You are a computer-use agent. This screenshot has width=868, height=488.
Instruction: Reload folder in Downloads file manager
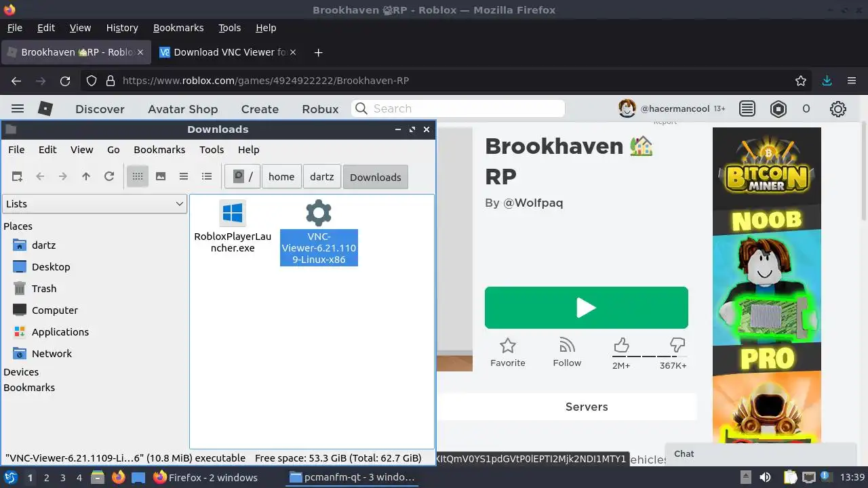click(x=109, y=176)
